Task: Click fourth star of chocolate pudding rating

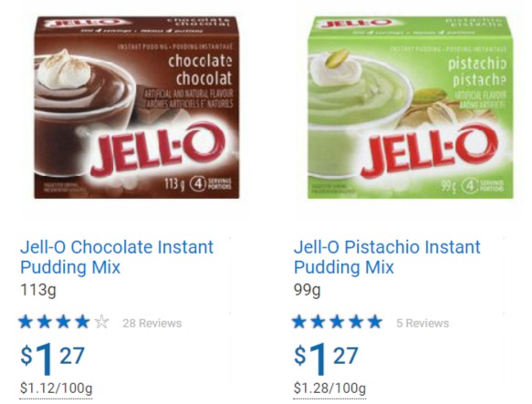Action: [82, 322]
